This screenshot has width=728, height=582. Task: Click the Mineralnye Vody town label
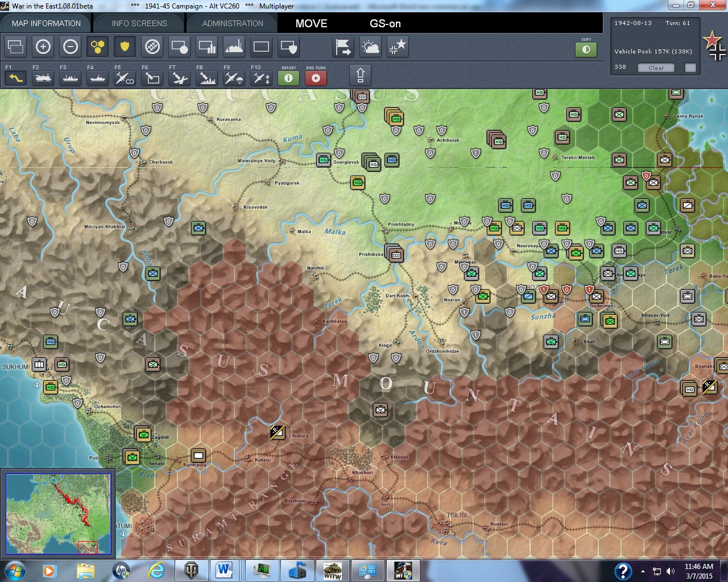click(257, 161)
